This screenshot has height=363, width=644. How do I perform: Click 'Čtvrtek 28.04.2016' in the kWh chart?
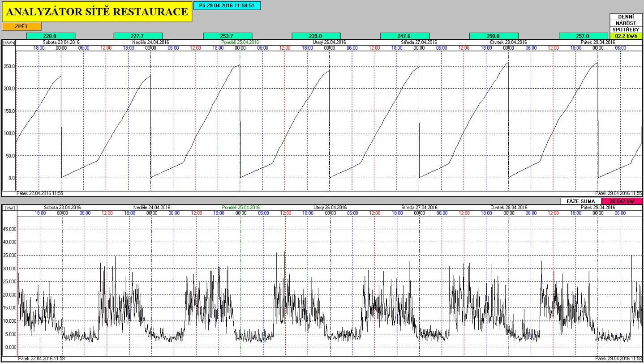pos(508,42)
